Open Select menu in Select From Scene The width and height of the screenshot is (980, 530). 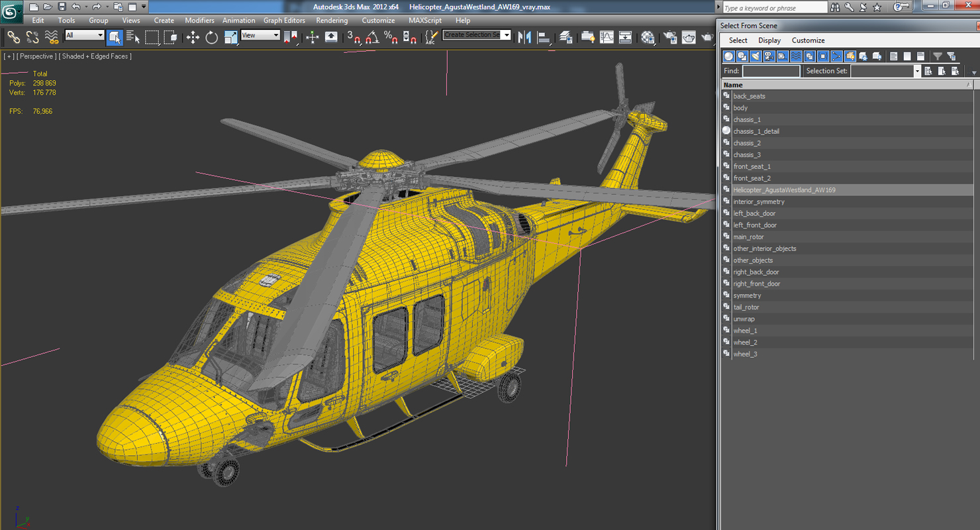coord(738,40)
